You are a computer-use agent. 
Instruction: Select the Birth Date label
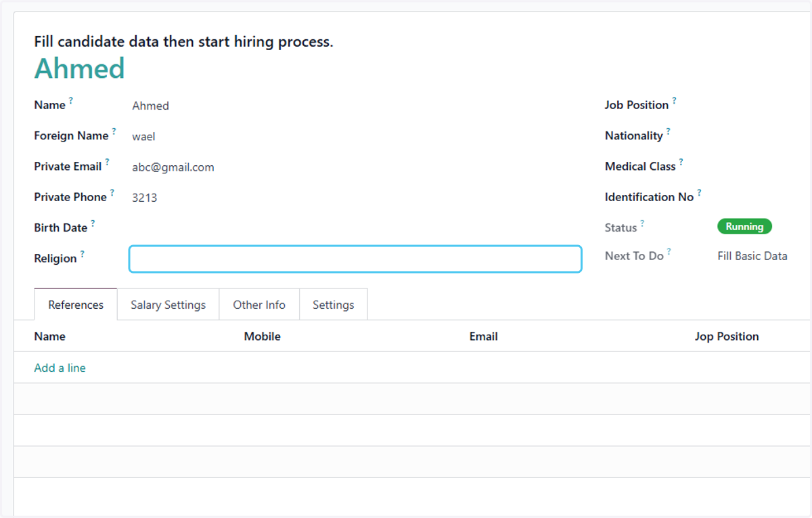(x=61, y=228)
